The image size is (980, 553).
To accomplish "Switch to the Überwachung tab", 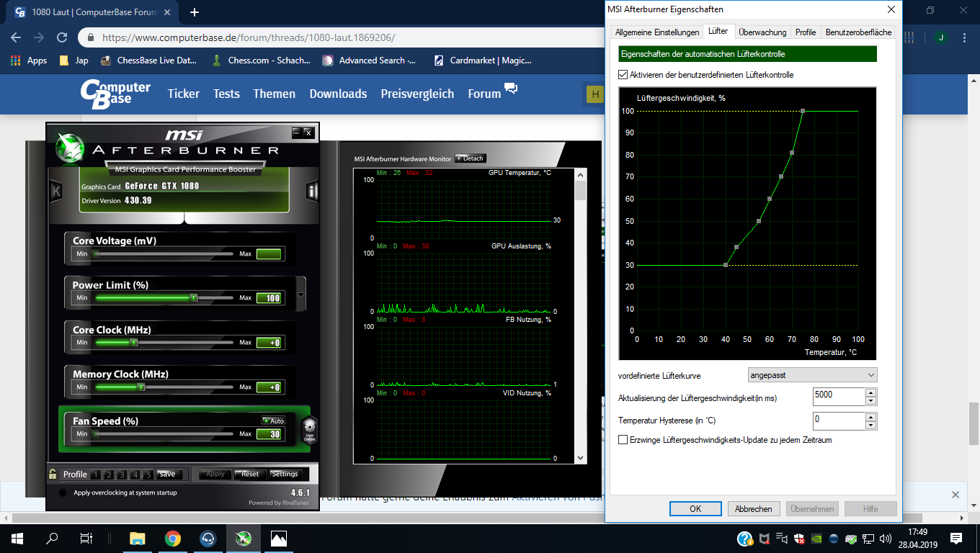I will click(x=762, y=32).
